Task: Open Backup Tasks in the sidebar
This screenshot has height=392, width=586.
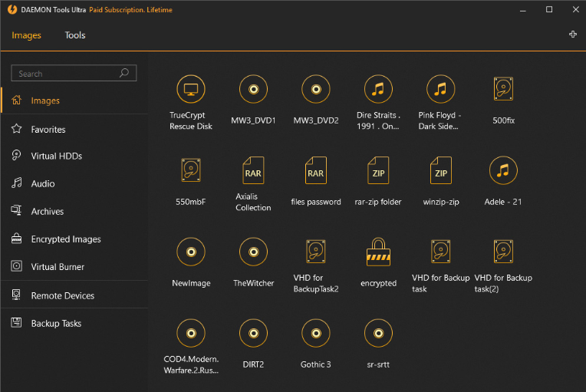Action: [x=74, y=323]
